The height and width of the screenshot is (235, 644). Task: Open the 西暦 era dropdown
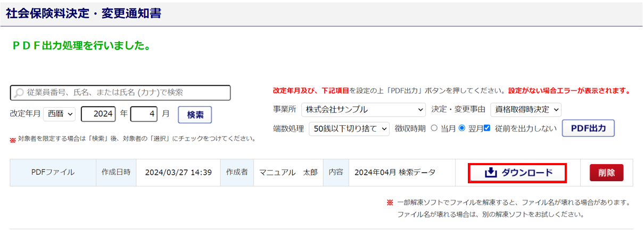pos(60,114)
